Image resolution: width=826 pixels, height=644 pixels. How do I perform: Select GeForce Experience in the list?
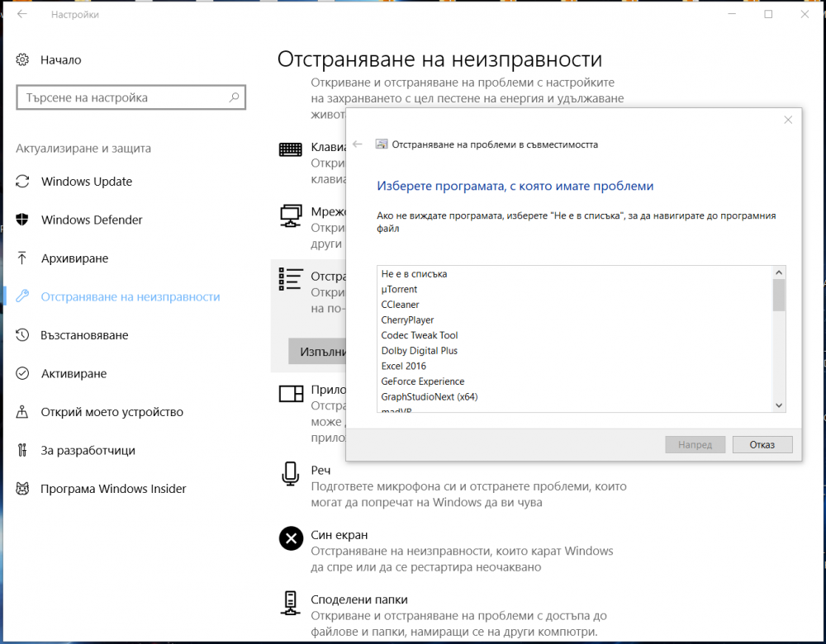pos(422,381)
